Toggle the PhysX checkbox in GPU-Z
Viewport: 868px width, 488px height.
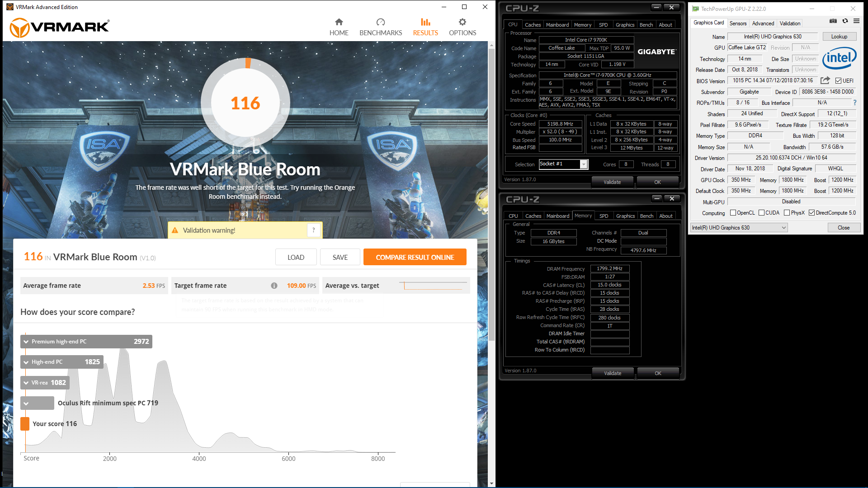(x=787, y=213)
